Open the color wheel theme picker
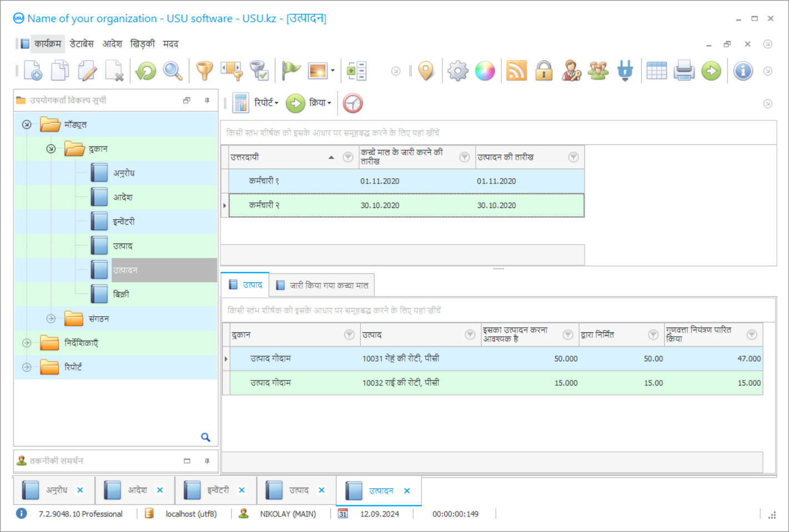This screenshot has width=789, height=532. [485, 71]
